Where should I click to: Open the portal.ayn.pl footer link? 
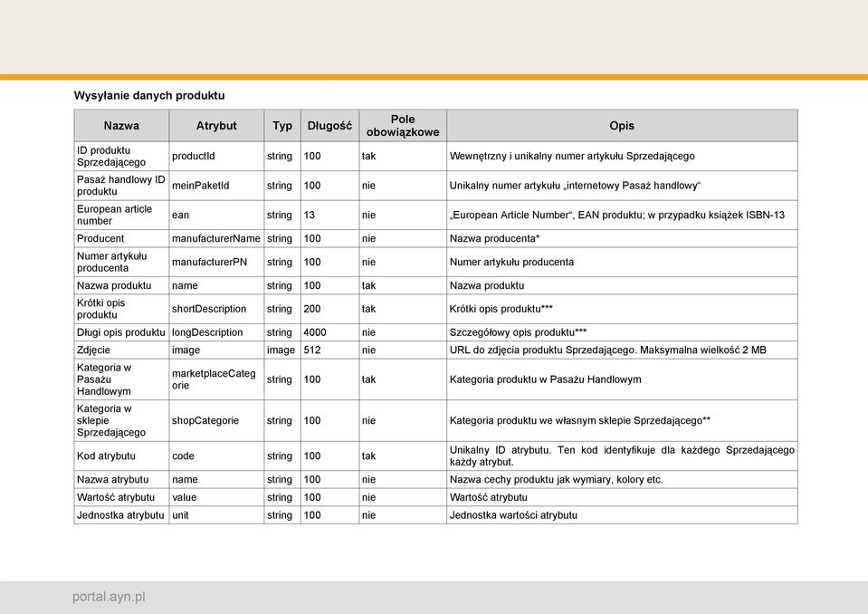[x=109, y=597]
